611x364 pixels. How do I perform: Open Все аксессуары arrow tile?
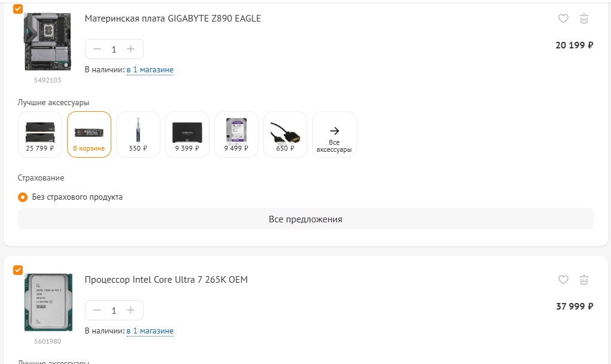click(x=335, y=134)
